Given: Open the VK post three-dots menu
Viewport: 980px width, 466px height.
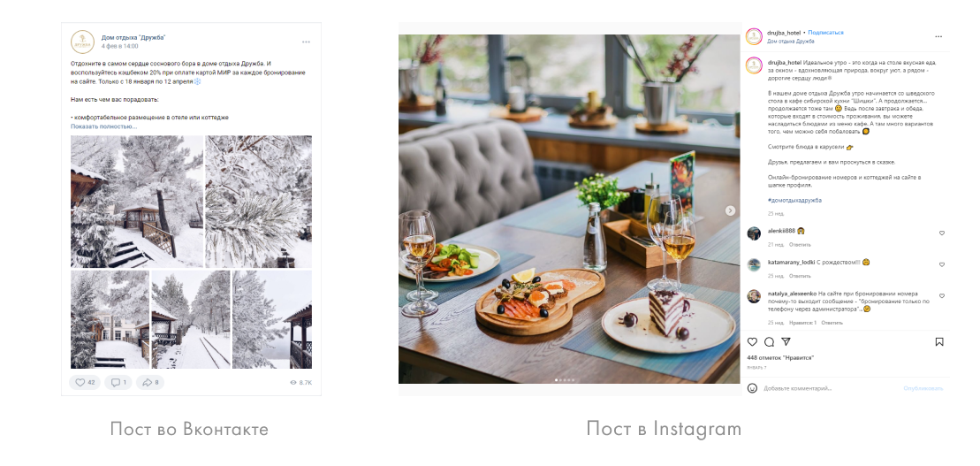Looking at the screenshot, I should (307, 42).
